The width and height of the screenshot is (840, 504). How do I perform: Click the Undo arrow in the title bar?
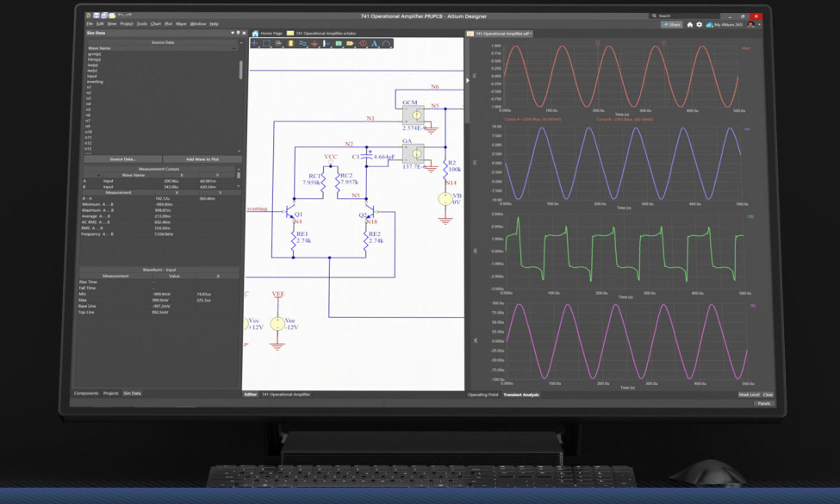pyautogui.click(x=121, y=16)
